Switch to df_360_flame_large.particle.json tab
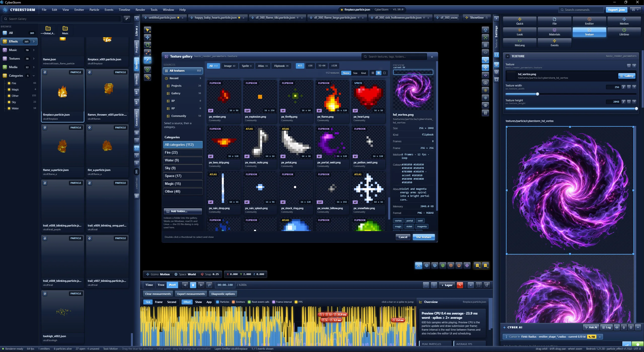Image resolution: width=644 pixels, height=352 pixels. point(335,18)
